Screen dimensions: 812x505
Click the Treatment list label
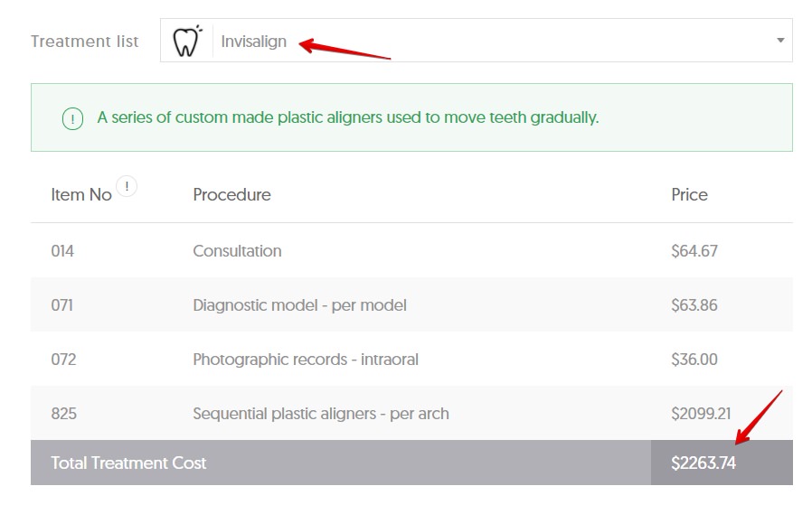coord(85,42)
